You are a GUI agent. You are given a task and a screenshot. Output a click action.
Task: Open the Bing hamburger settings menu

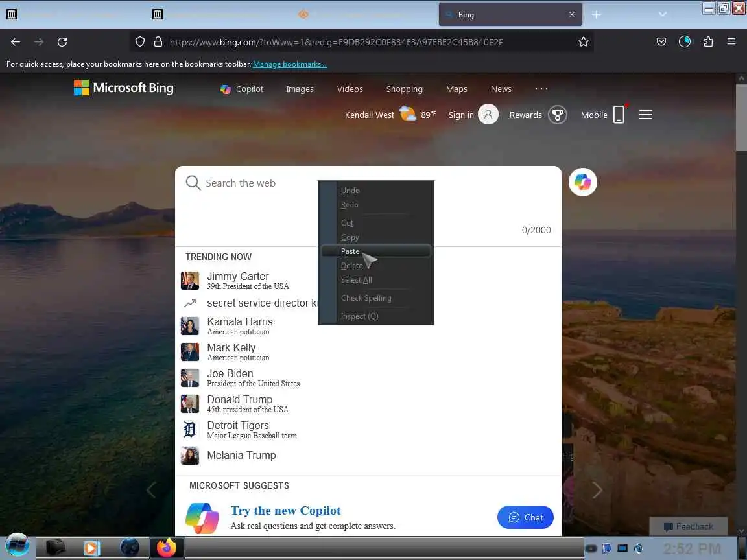click(646, 115)
